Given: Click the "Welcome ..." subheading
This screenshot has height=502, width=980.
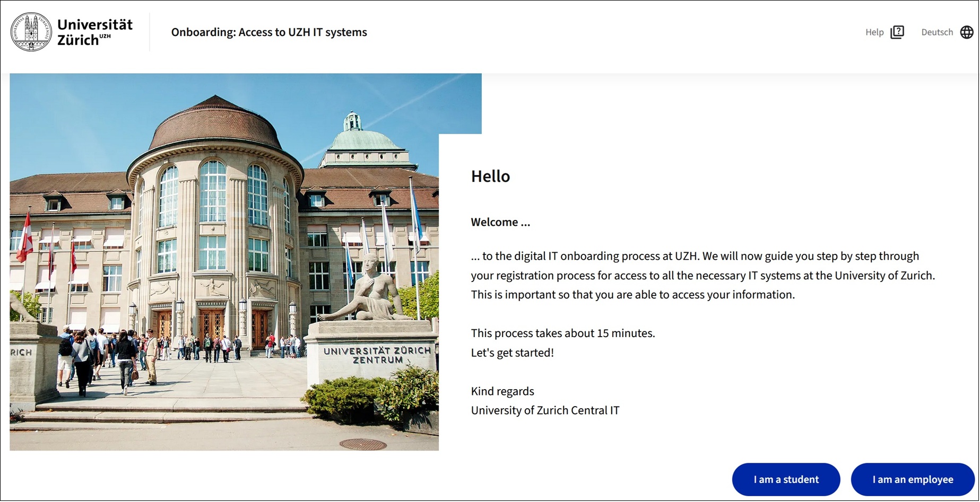Looking at the screenshot, I should tap(500, 222).
